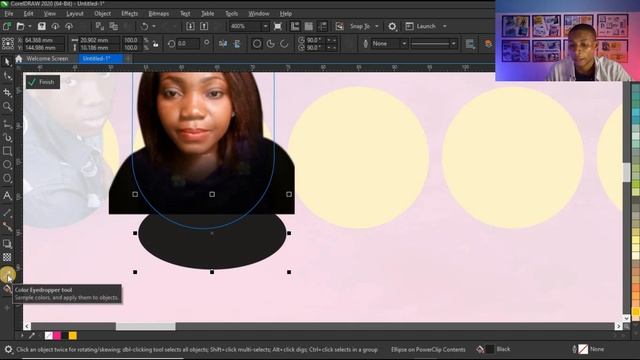Expand the Snap To dropdown
Image resolution: width=640 pixels, height=360 pixels.
377,26
